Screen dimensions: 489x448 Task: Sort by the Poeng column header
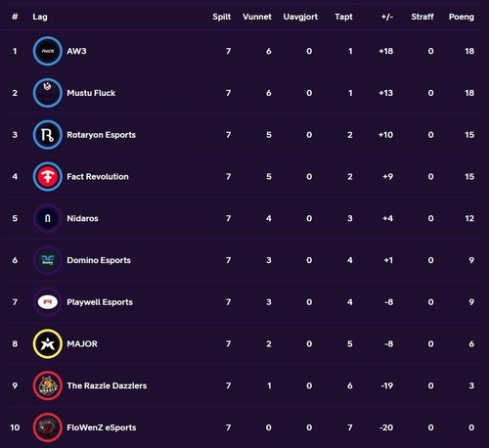pyautogui.click(x=462, y=17)
